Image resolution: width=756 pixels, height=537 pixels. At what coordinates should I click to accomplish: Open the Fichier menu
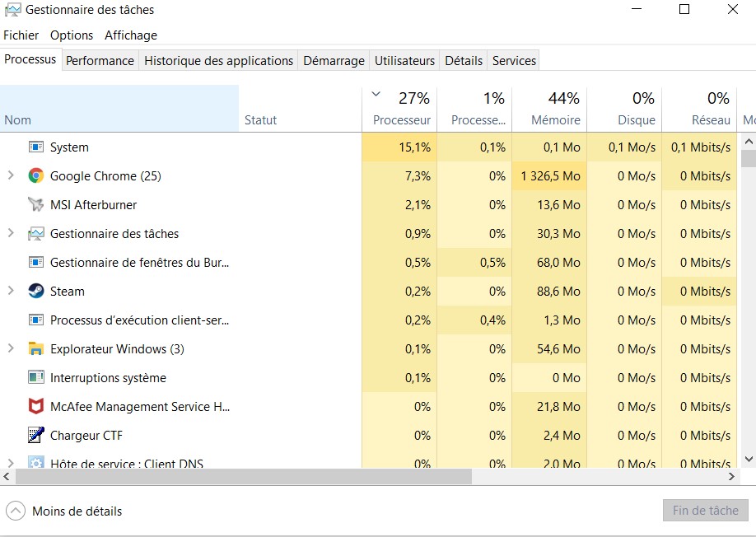(21, 35)
